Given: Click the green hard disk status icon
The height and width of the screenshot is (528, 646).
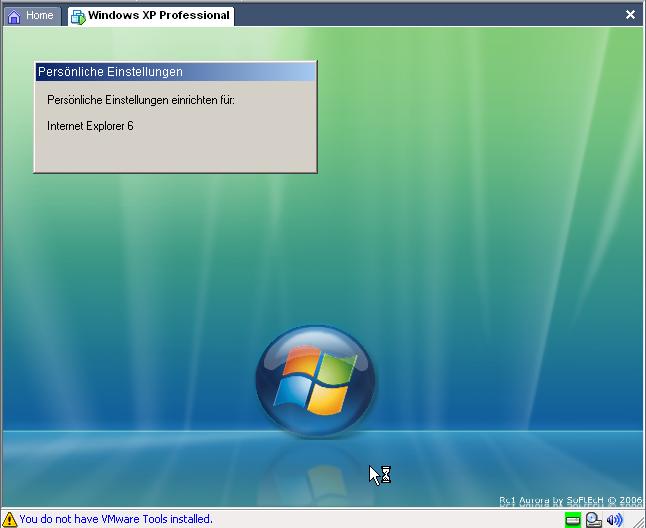Looking at the screenshot, I should tap(573, 520).
